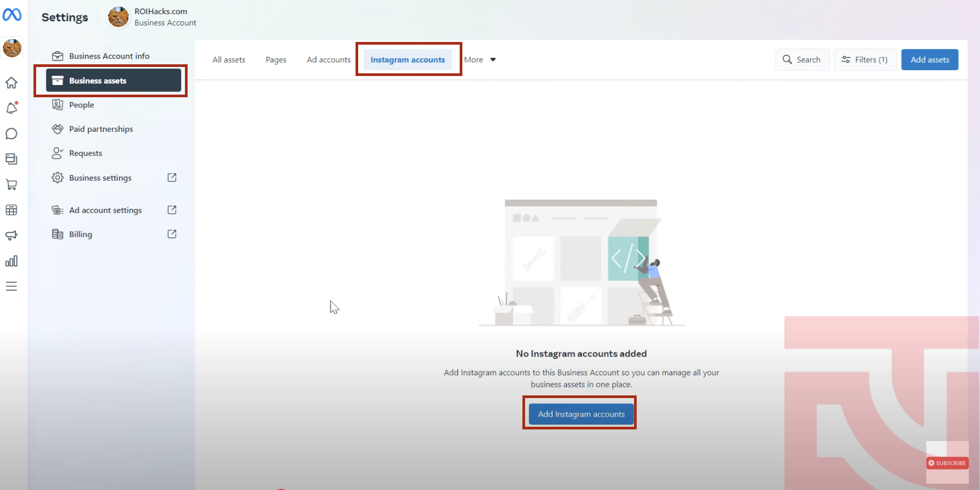The height and width of the screenshot is (490, 980).
Task: Click Add assets button
Action: point(930,60)
